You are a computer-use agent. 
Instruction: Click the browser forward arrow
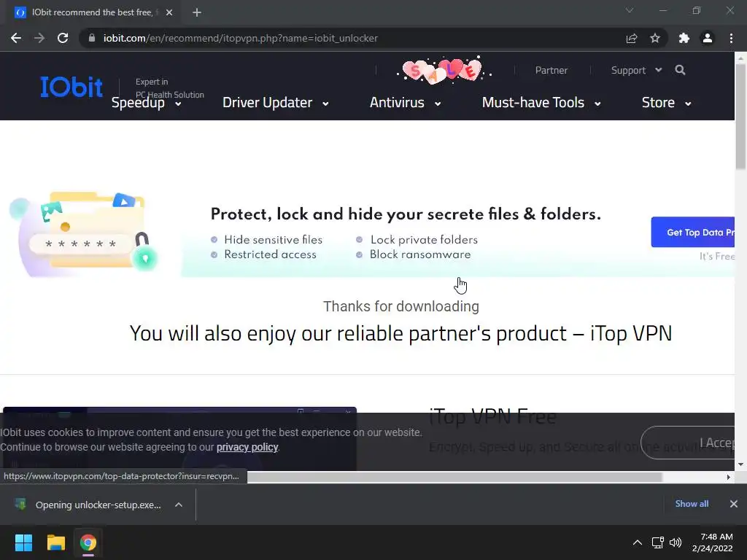tap(39, 38)
